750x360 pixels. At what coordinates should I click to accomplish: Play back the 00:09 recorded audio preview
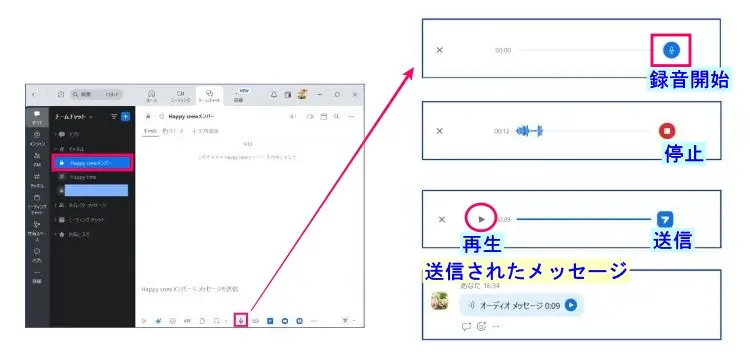(482, 219)
